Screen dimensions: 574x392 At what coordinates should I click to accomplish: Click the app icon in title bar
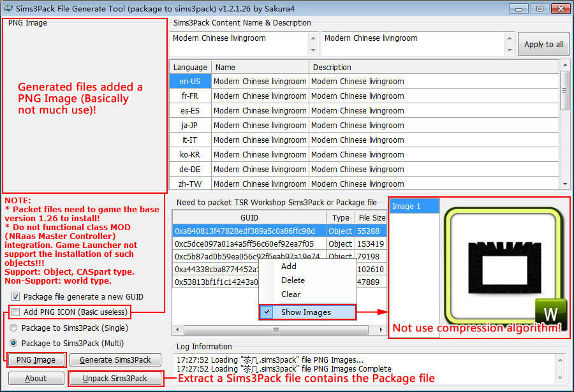point(8,8)
